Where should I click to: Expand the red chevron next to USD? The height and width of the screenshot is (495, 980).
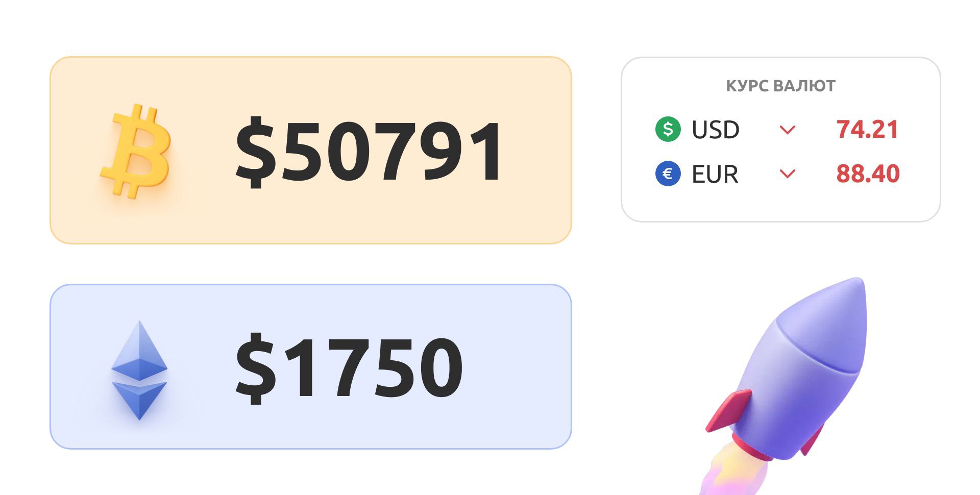[788, 130]
